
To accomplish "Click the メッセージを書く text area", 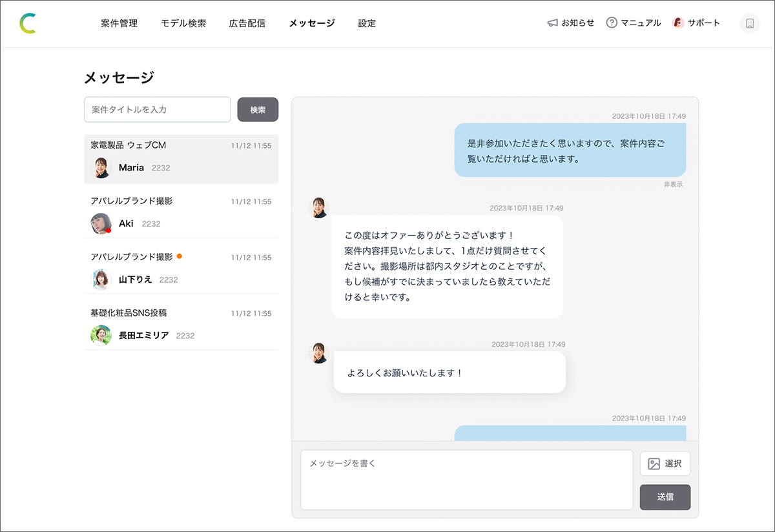I will [x=466, y=480].
